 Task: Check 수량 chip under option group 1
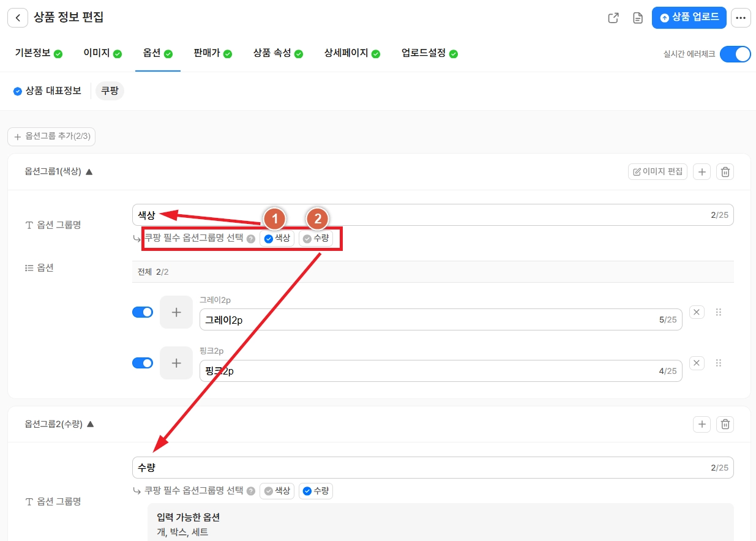[316, 239]
